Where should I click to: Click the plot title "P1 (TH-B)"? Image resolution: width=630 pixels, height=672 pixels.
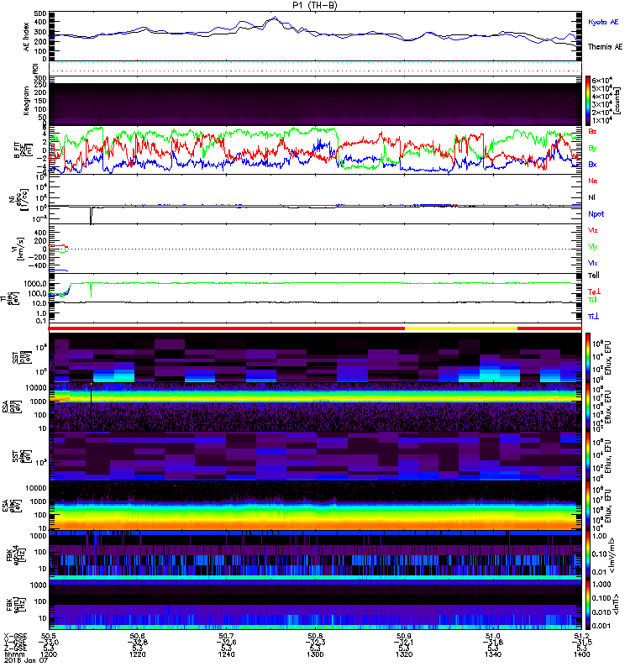pos(314,5)
